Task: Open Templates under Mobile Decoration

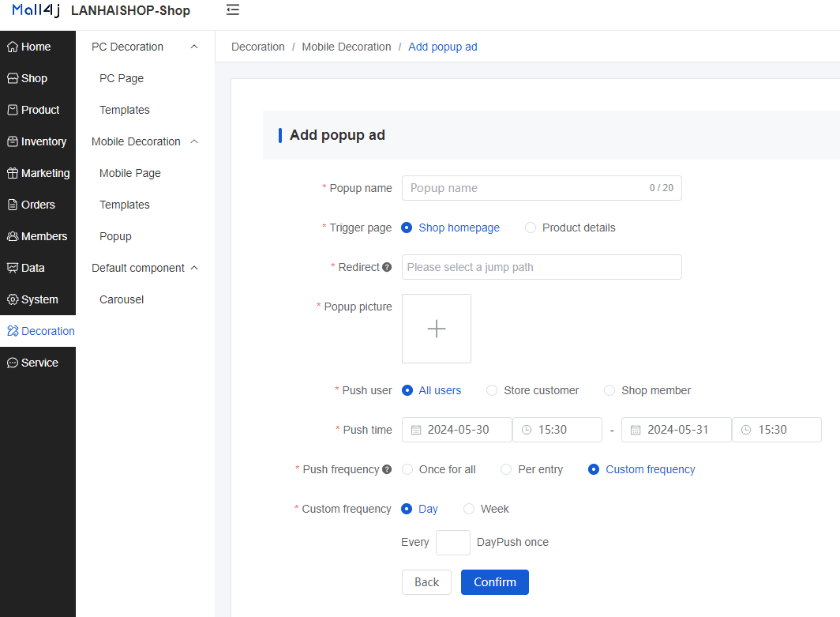Action: (124, 205)
